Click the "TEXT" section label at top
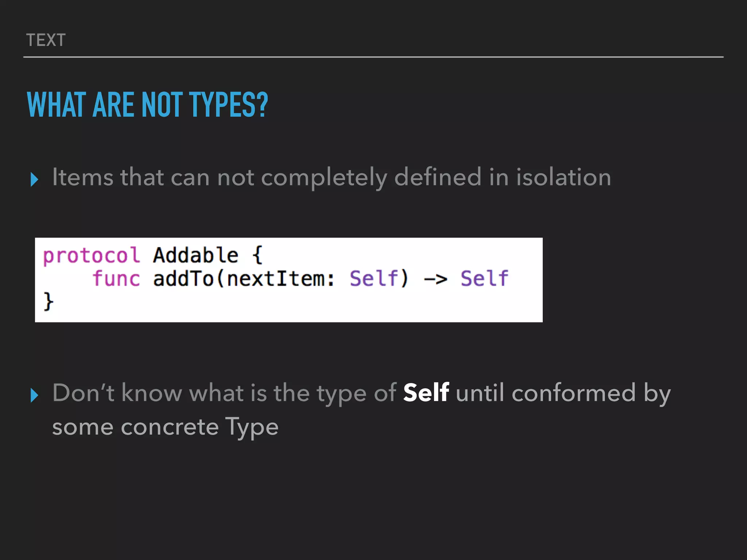The height and width of the screenshot is (560, 747). click(x=46, y=40)
